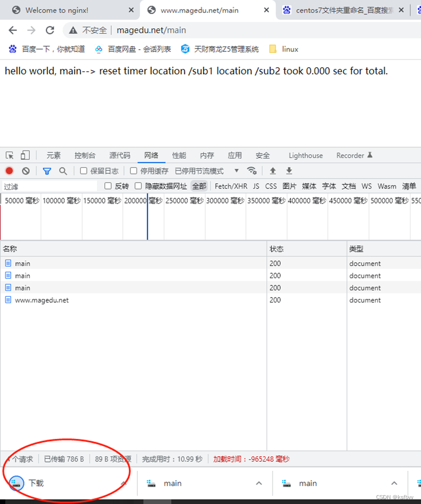
Task: Open network conditions wifi-gear icon
Action: tap(252, 171)
